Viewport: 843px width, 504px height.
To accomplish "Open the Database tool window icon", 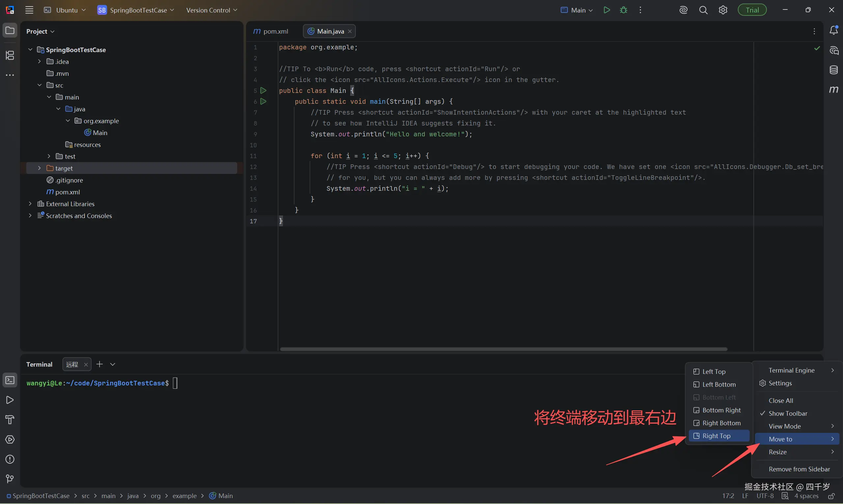I will 833,70.
